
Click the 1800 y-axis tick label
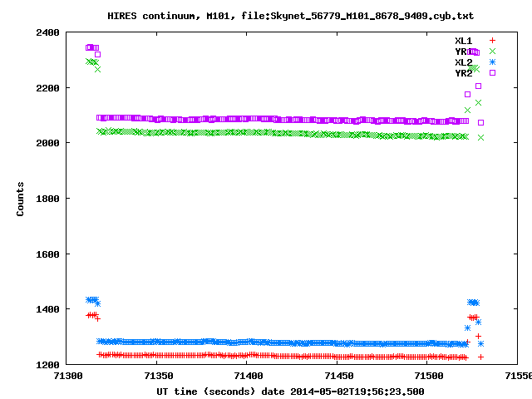point(48,199)
